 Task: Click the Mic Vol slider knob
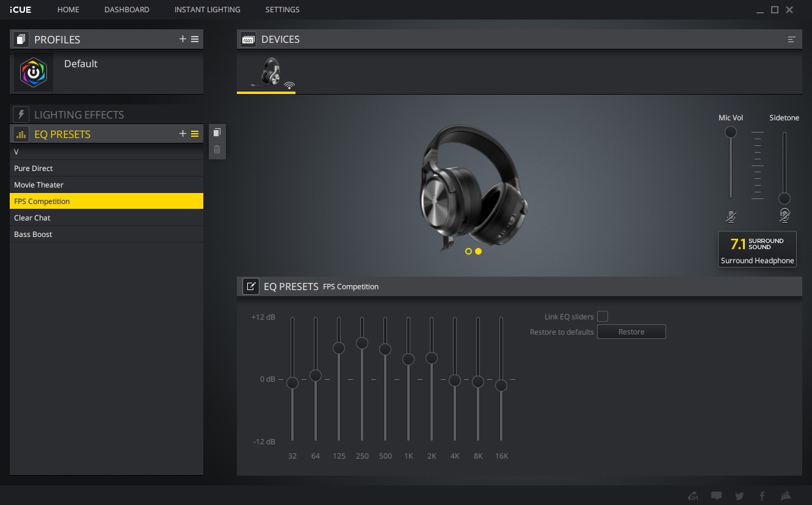point(731,132)
